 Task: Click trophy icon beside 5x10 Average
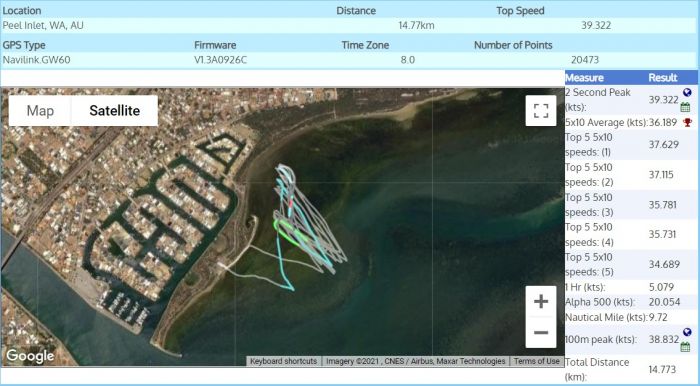point(688,122)
